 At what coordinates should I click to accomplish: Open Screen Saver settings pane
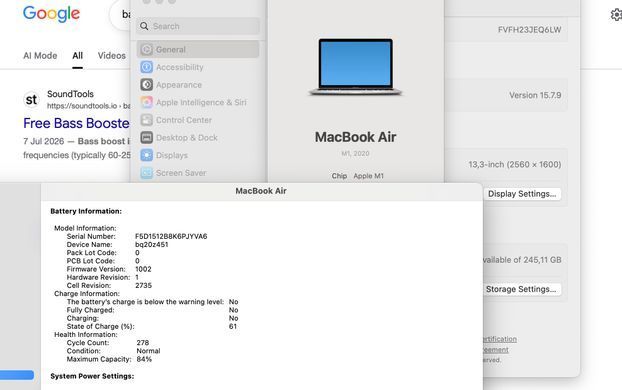point(198,173)
